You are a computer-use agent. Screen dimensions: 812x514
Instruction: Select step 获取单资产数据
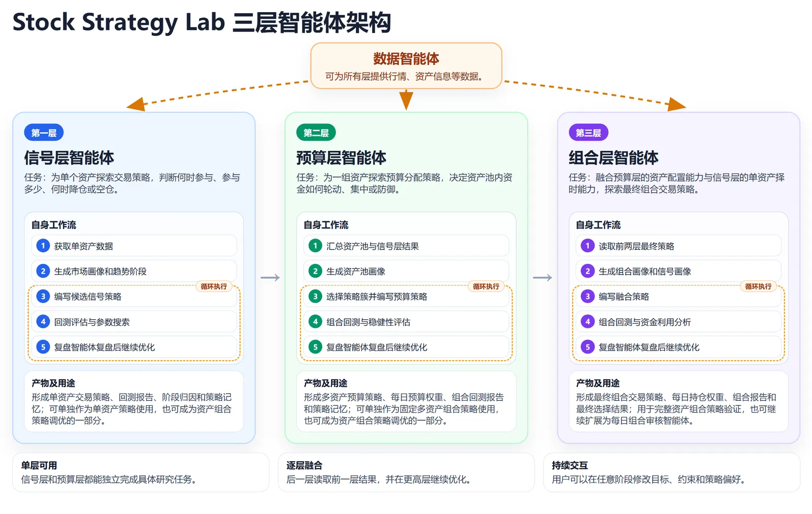[134, 246]
